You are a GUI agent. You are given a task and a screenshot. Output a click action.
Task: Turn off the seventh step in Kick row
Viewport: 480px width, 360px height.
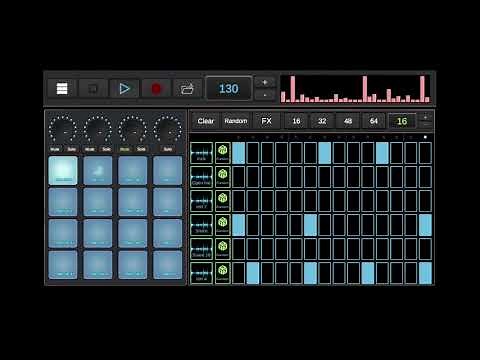point(325,153)
